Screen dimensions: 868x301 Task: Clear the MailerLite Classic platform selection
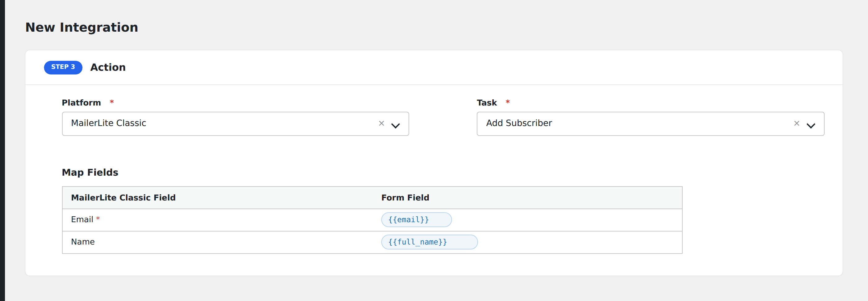pos(381,124)
